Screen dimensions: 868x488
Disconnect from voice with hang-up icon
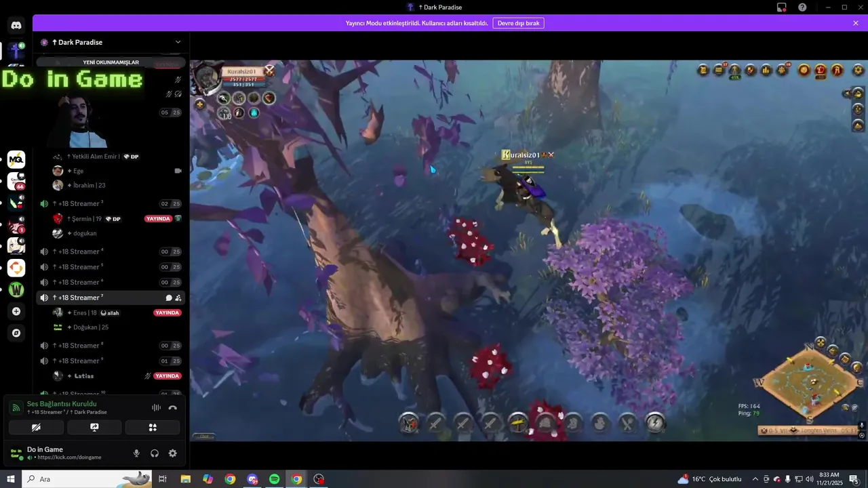tap(172, 407)
